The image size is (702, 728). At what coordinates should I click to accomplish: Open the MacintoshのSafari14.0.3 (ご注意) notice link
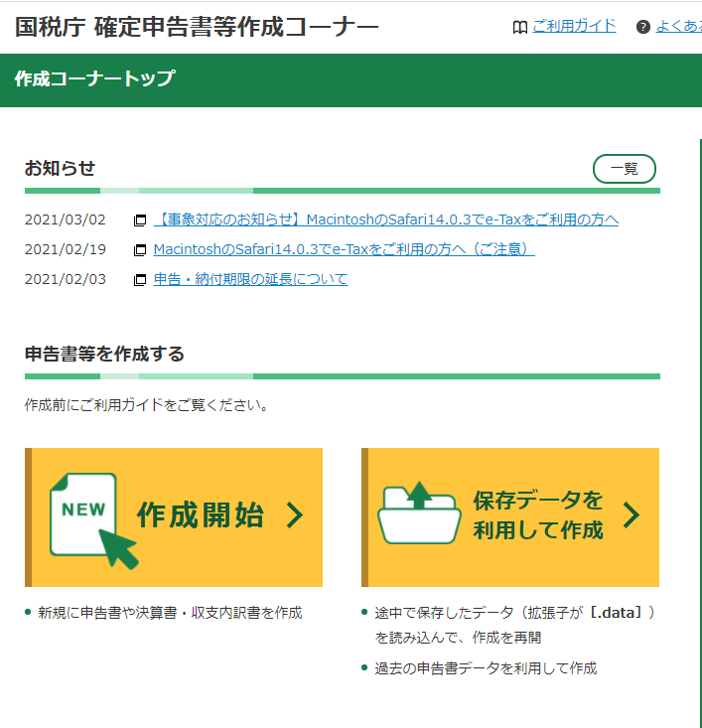click(344, 249)
